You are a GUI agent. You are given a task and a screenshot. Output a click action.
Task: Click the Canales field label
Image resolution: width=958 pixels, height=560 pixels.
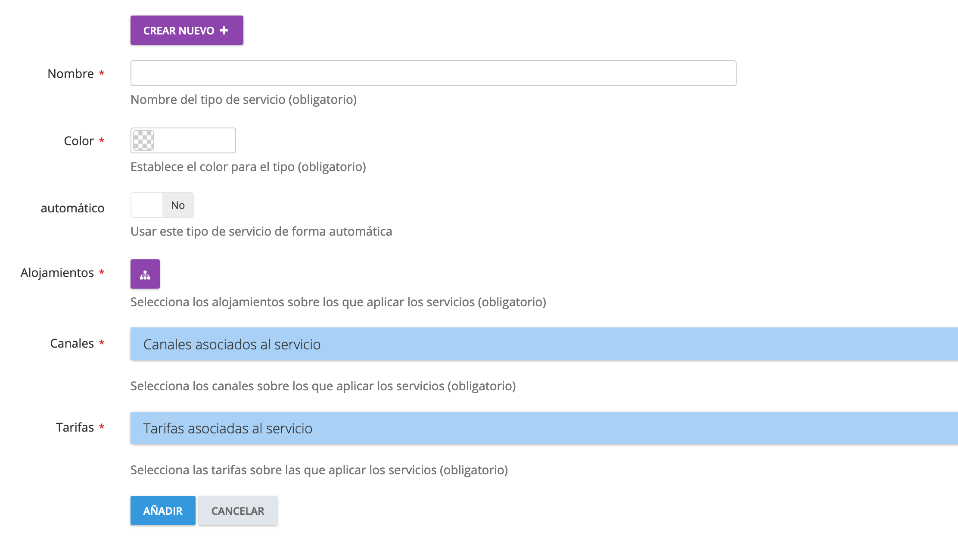click(x=72, y=343)
